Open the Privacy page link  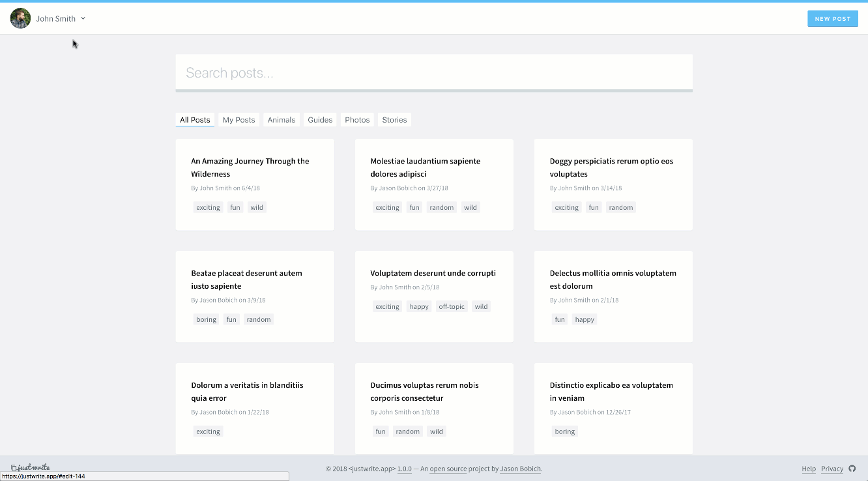(832, 469)
